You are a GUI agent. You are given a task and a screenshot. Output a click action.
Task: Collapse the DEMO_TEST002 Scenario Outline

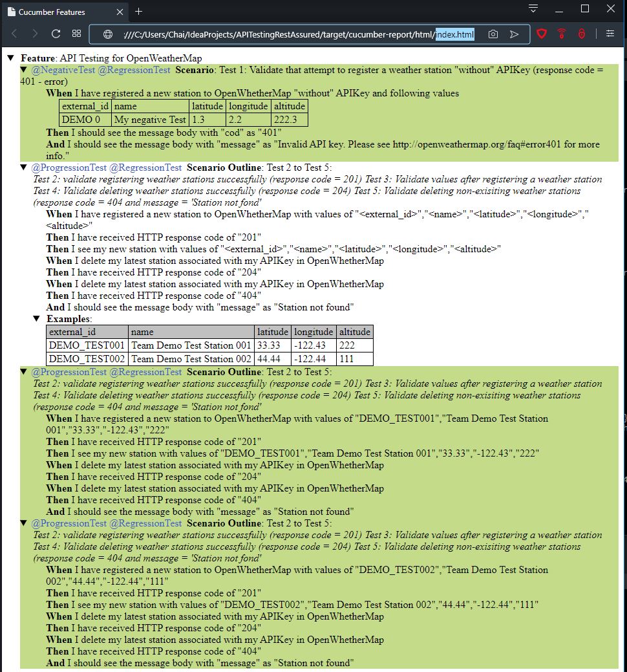click(x=24, y=523)
